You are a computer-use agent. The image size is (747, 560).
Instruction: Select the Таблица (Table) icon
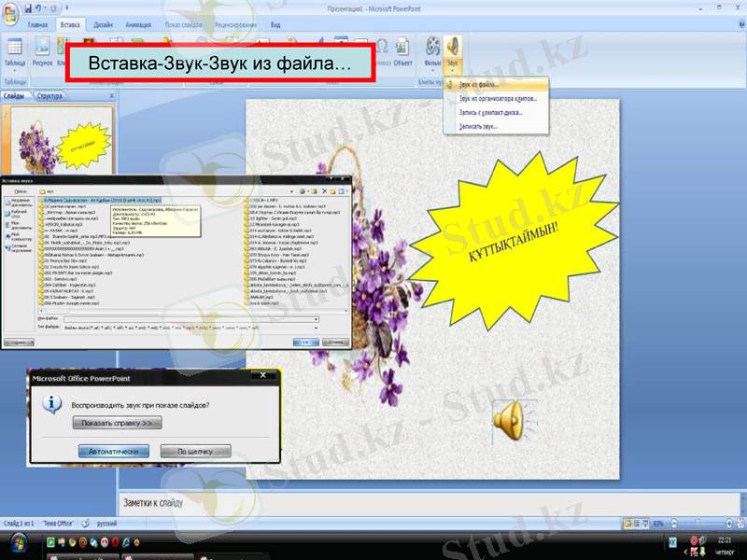(x=15, y=47)
